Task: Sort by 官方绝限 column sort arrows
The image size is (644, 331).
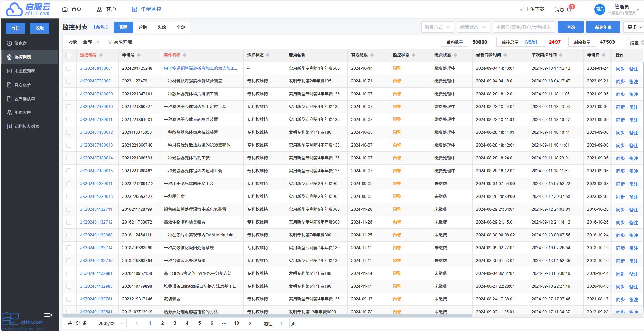Action: point(372,55)
